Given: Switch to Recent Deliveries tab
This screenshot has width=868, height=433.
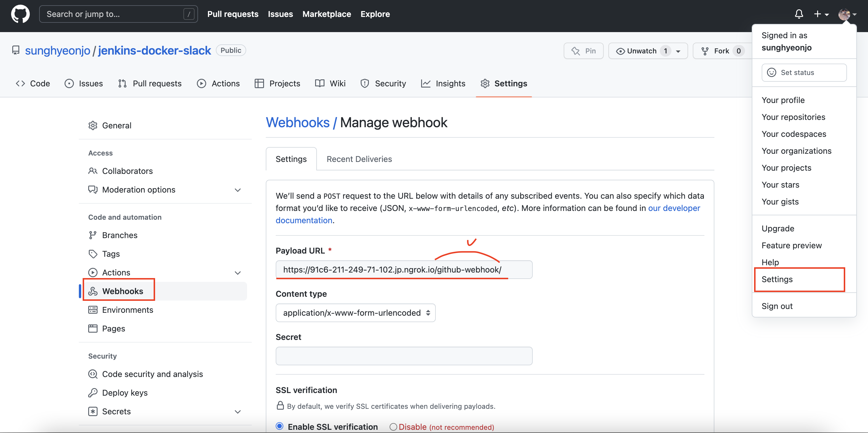Looking at the screenshot, I should point(359,159).
